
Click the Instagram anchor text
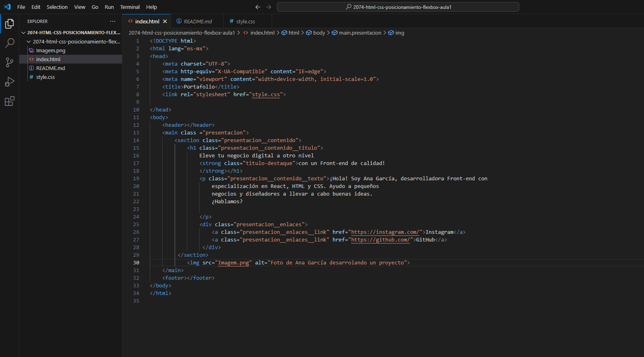440,232
